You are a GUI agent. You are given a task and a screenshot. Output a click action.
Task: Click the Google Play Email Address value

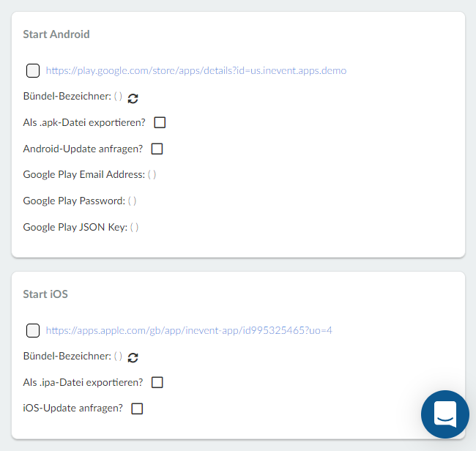point(152,174)
